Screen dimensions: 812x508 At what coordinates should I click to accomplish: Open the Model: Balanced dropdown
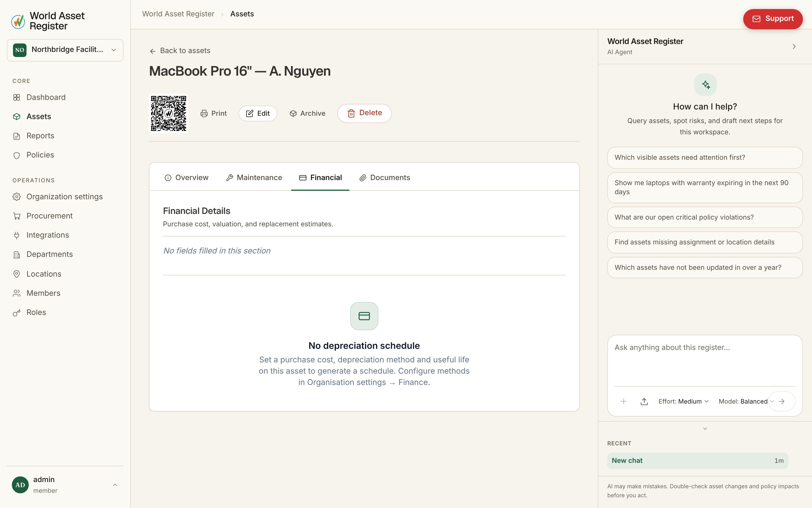[746, 402]
